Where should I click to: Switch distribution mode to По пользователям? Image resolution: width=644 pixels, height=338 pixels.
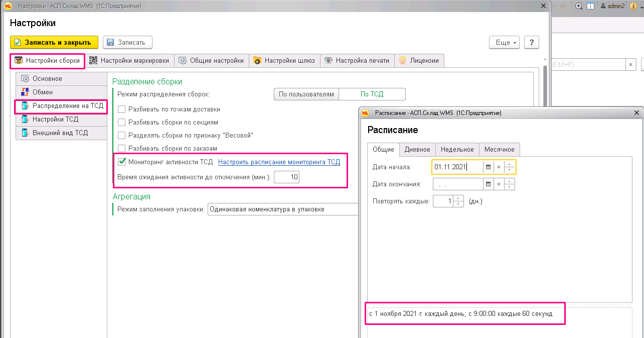click(306, 94)
